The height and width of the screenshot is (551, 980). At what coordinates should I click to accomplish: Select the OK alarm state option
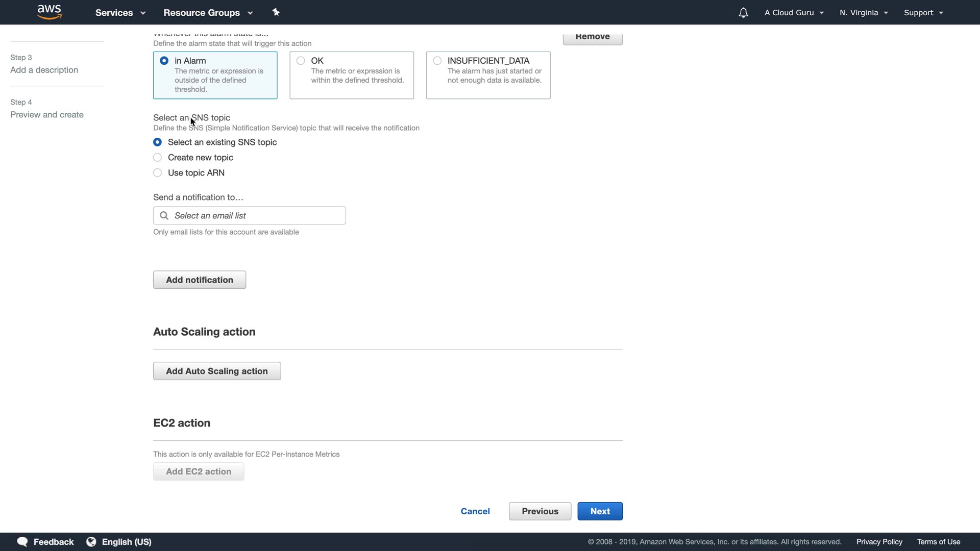pyautogui.click(x=301, y=61)
